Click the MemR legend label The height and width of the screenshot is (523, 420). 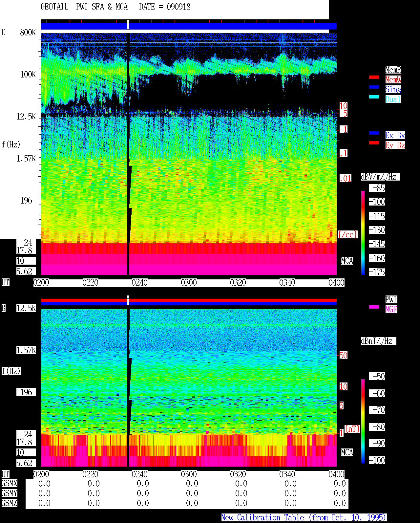(393, 70)
